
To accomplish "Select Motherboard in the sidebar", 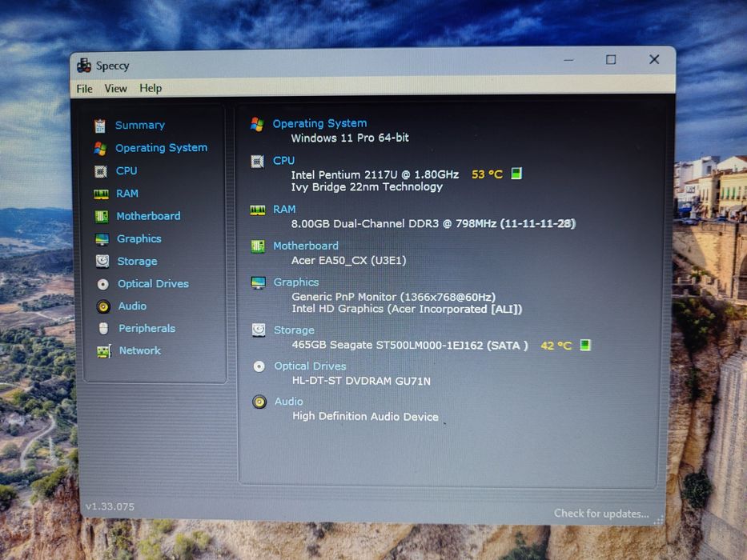I will 149,216.
